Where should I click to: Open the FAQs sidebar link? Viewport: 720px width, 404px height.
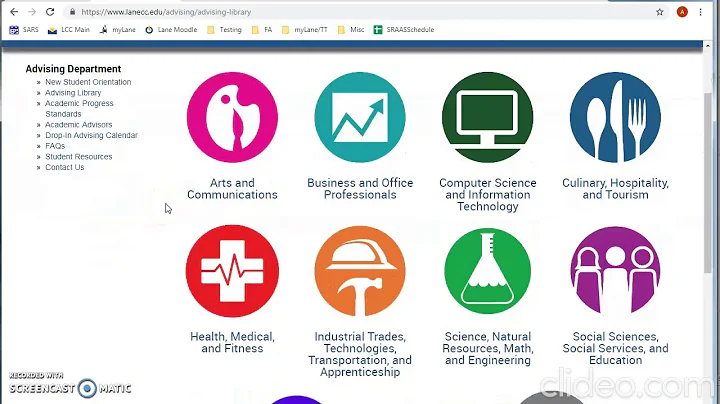[x=55, y=146]
